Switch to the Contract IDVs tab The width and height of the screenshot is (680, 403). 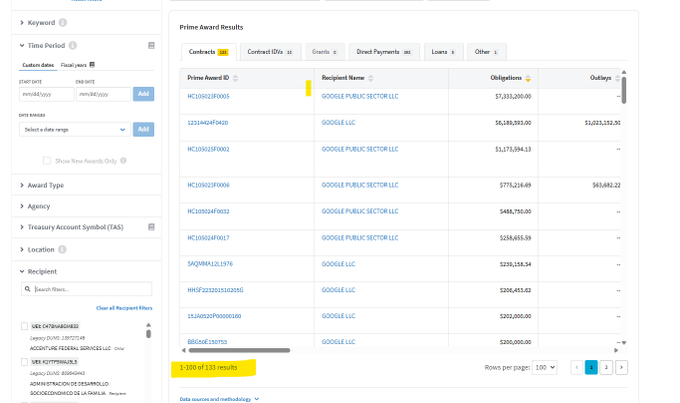coord(269,51)
